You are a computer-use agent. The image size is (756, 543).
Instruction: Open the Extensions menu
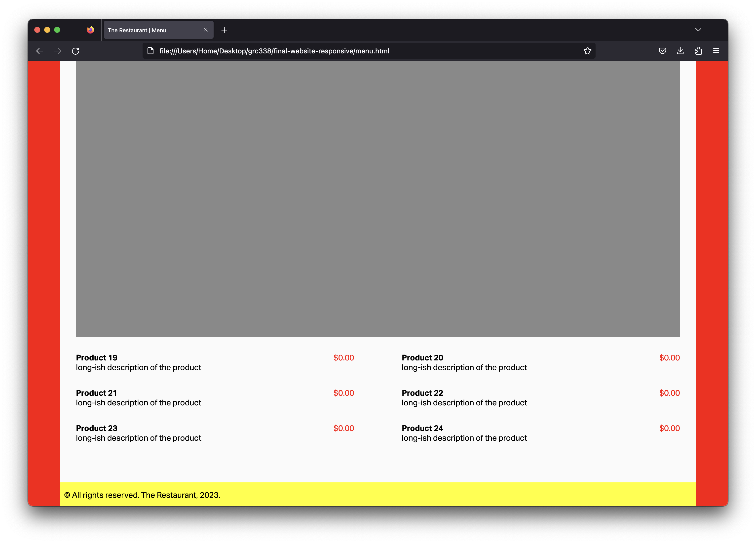pos(698,51)
